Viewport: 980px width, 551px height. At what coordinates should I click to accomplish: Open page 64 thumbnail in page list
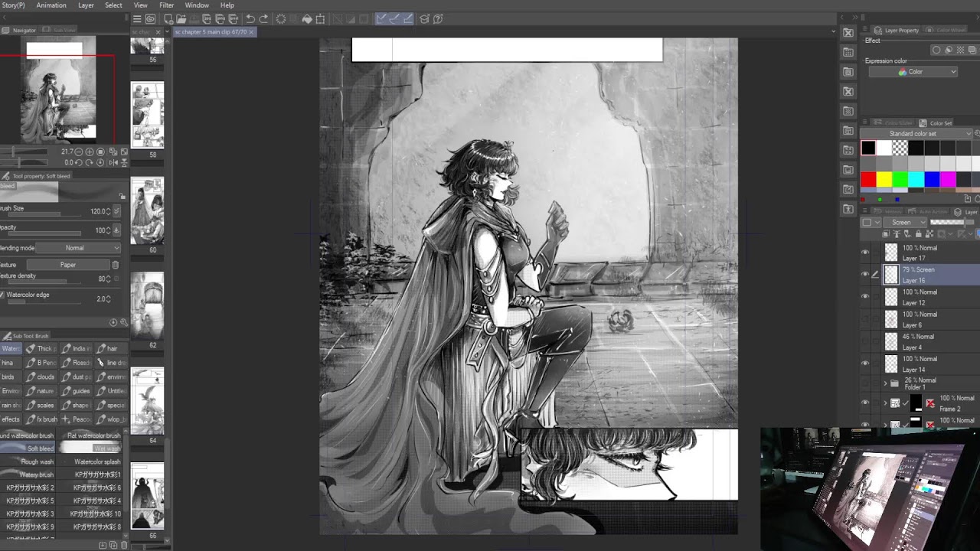coord(147,401)
